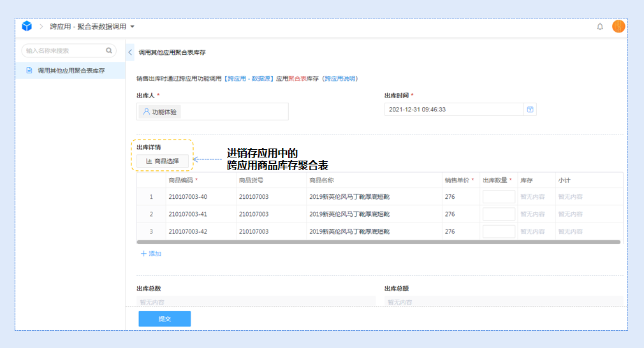644x348 pixels.
Task: Click the 出库数量 input in row 1
Action: point(499,197)
